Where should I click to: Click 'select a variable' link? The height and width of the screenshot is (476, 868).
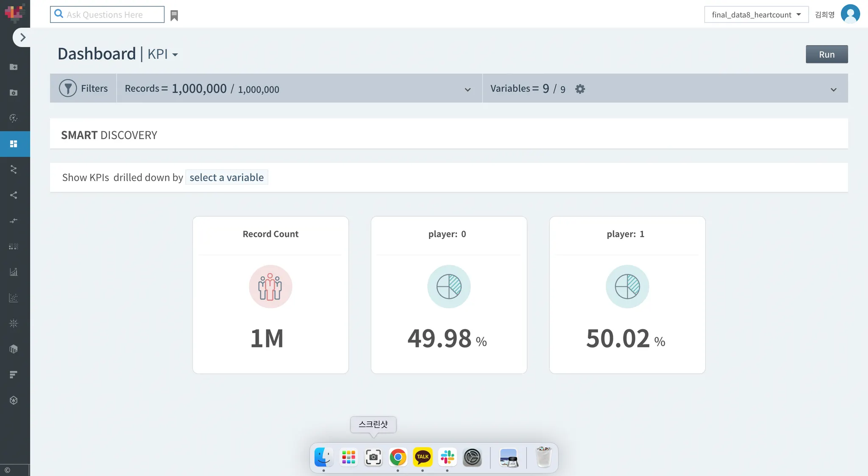point(226,177)
